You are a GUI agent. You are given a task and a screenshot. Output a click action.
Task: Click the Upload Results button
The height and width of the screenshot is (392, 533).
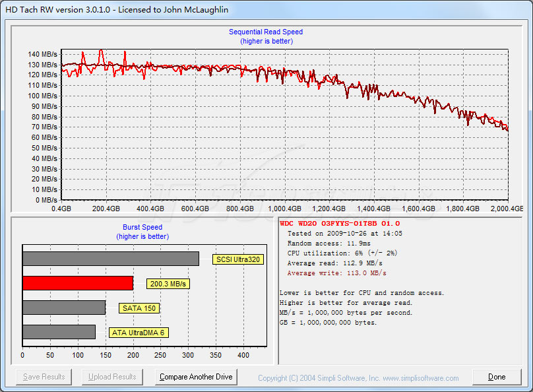(112, 377)
